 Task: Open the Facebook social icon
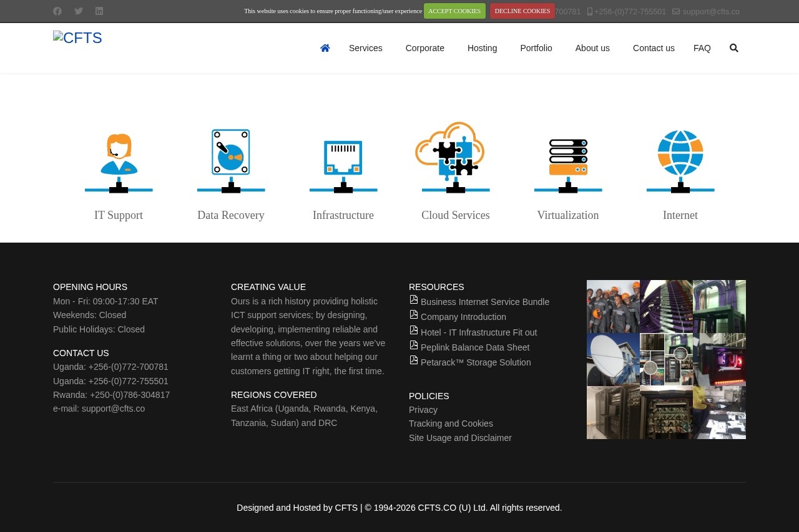(x=57, y=11)
